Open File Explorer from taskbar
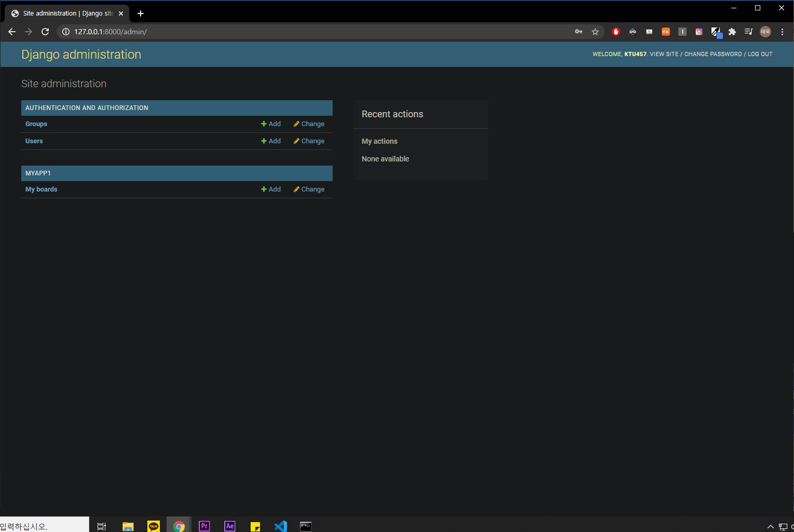This screenshot has height=532, width=794. (x=128, y=526)
